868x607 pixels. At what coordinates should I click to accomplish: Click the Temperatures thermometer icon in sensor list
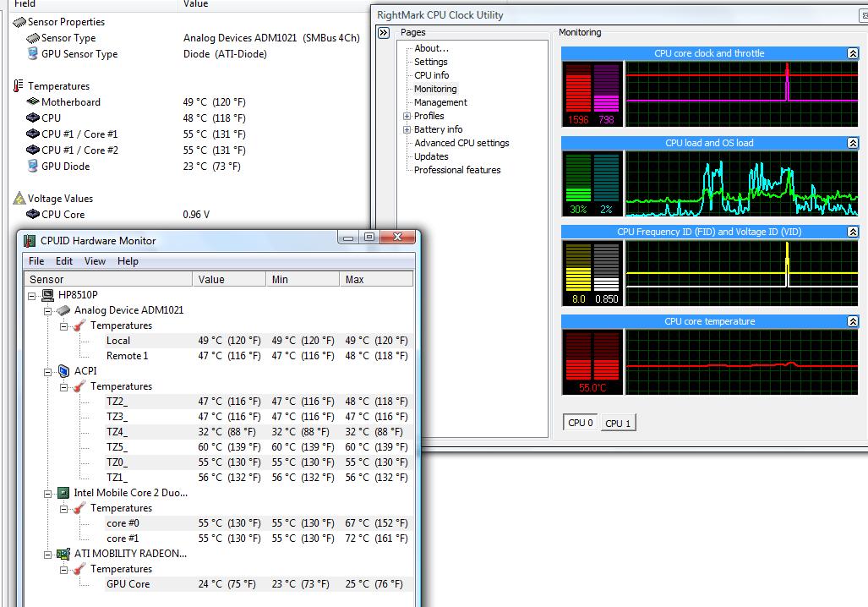[x=19, y=86]
